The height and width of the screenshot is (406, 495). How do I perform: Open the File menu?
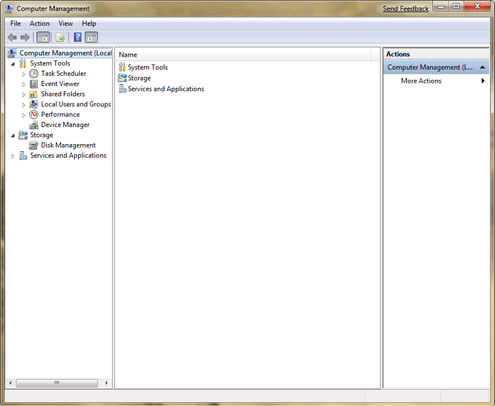coord(16,23)
